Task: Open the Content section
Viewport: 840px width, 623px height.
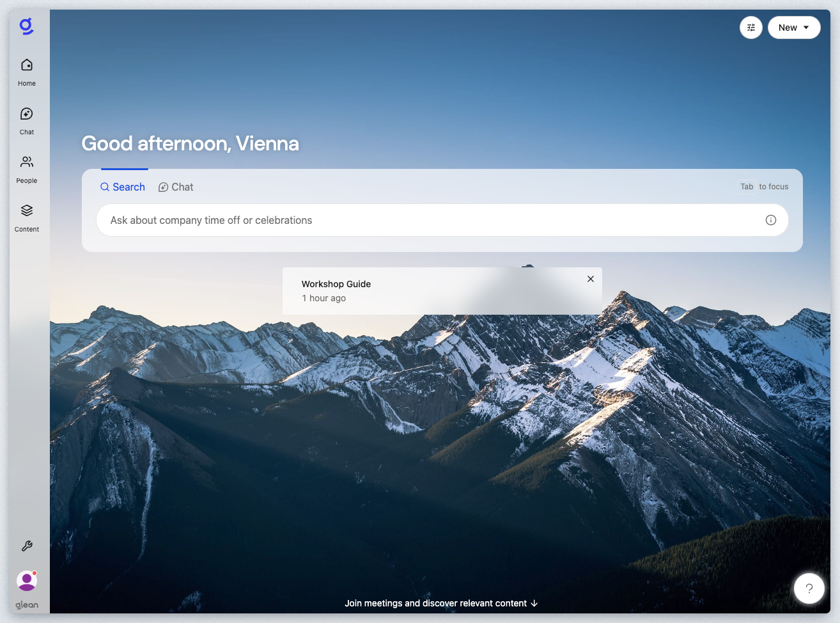Action: (27, 218)
